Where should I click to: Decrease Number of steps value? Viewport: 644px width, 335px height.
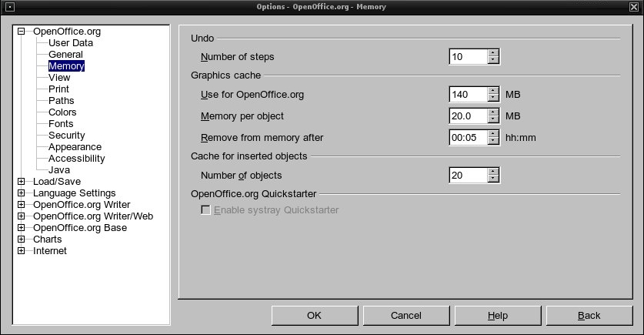pyautogui.click(x=493, y=60)
